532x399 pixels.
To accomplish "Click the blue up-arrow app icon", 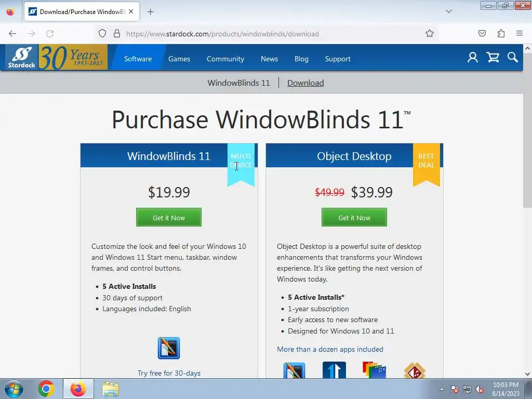I will [x=334, y=370].
